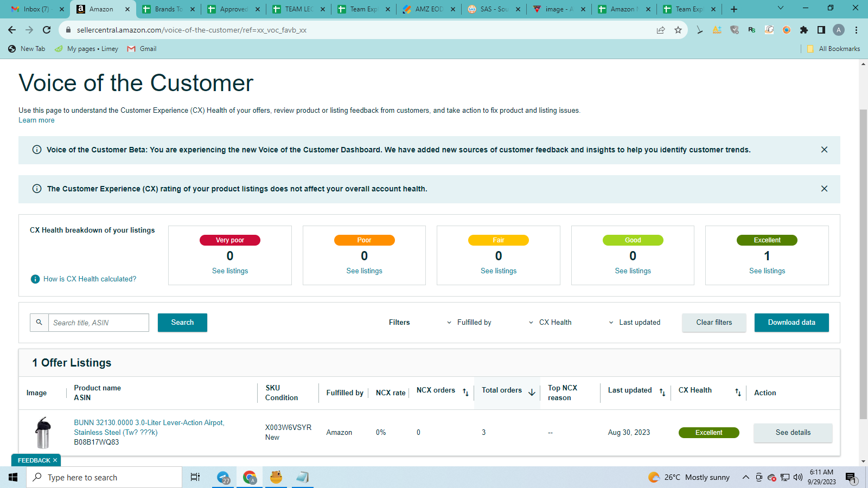868x488 pixels.
Task: Click the Search title, ASIN input field
Action: point(99,322)
